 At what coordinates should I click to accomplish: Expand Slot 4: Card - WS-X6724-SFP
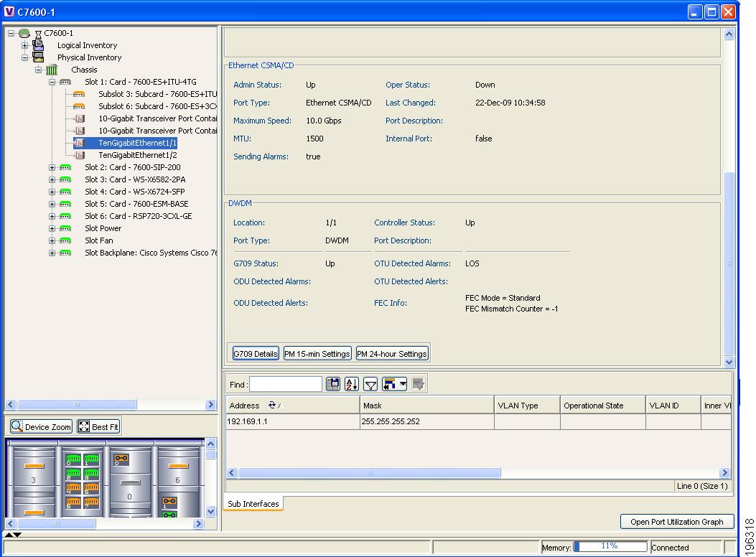pos(52,192)
